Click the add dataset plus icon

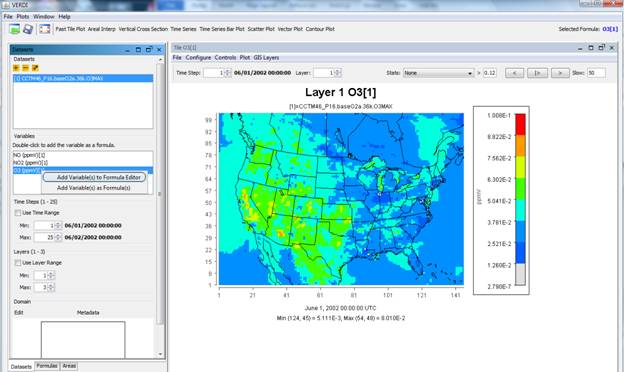pos(16,68)
